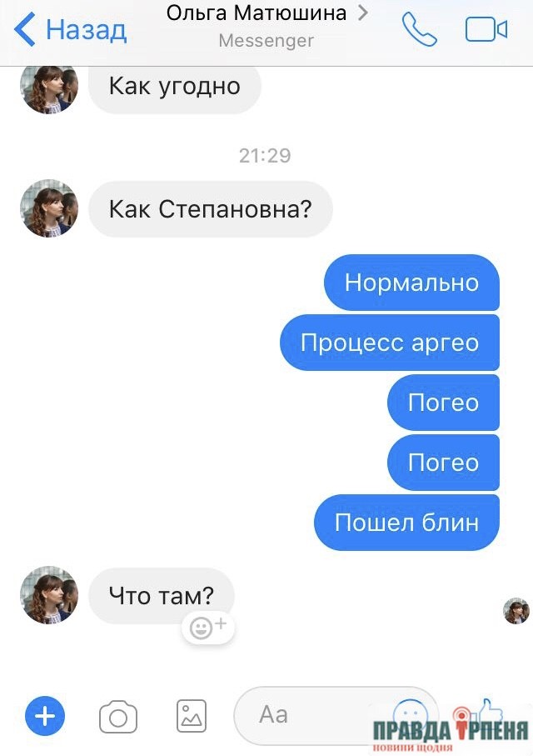Viewport: 533px width, 756px height.
Task: Start a video call with the camera icon
Action: coord(486,29)
